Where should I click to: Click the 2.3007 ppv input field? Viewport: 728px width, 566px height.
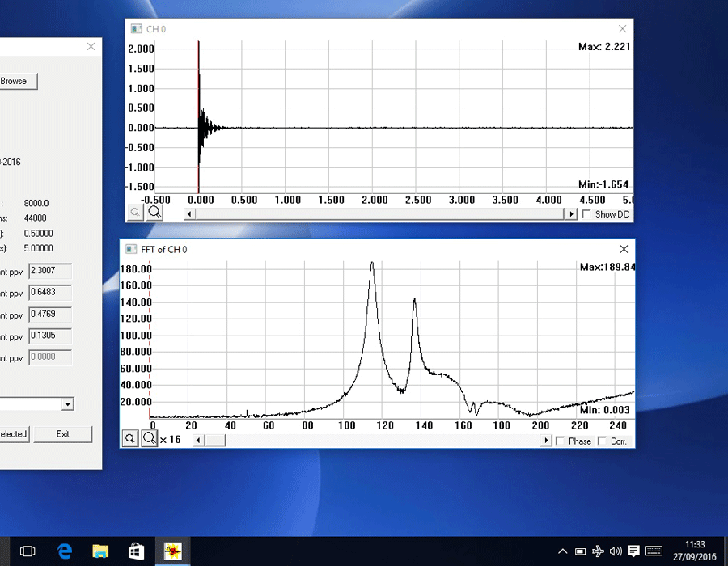[49, 271]
